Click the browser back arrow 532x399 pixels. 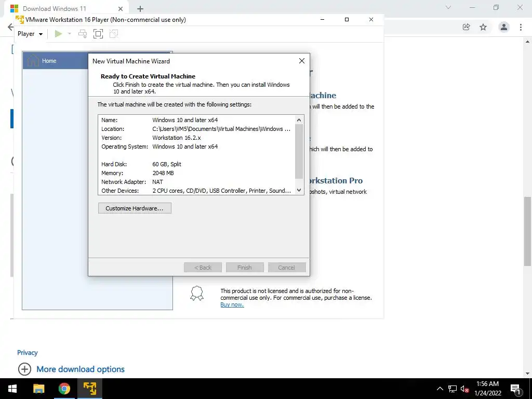(10, 27)
